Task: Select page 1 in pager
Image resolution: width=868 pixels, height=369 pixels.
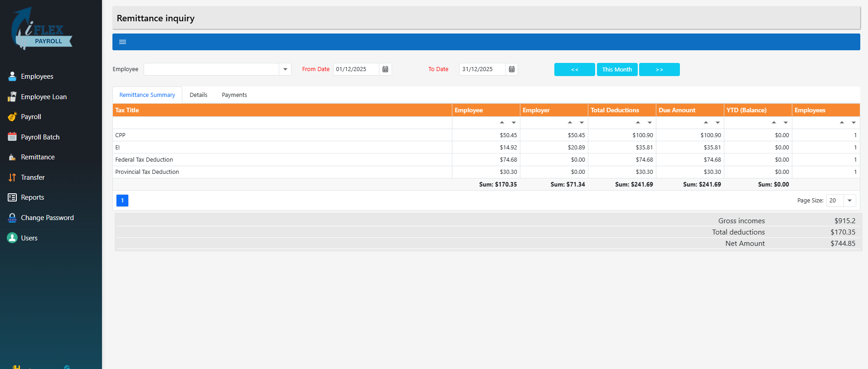Action: click(122, 201)
